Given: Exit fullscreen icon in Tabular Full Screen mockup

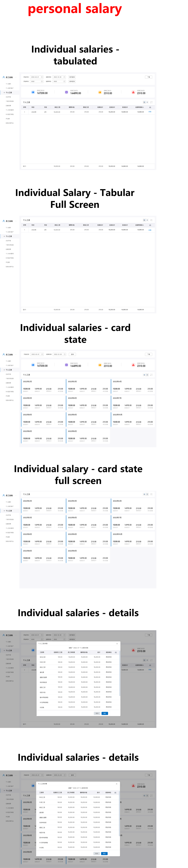Looking at the screenshot, I should click(x=151, y=220).
